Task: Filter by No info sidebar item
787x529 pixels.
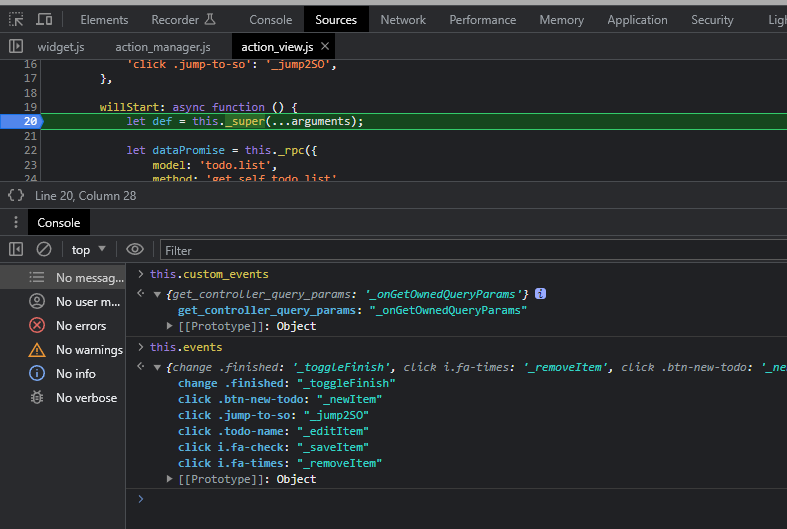Action: point(63,373)
